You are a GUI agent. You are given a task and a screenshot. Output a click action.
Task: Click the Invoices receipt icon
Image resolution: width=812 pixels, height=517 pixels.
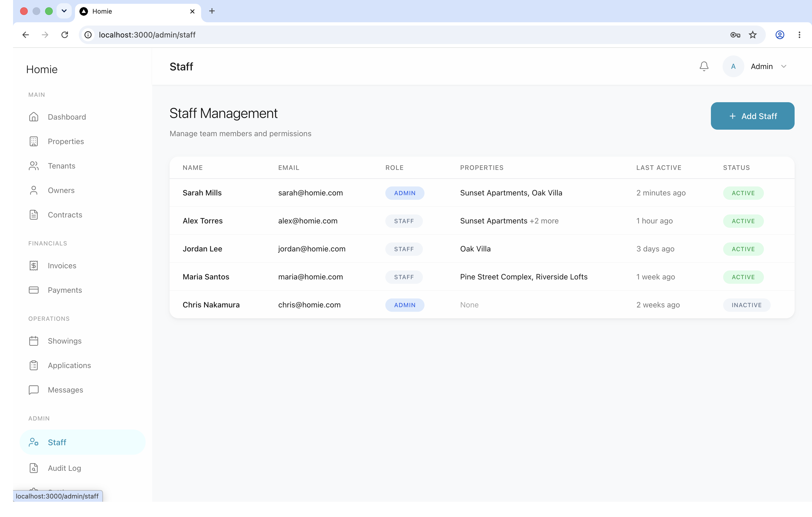[34, 266]
